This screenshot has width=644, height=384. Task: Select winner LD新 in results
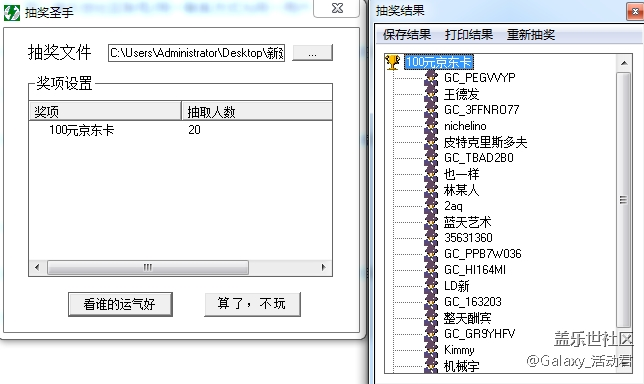[456, 286]
